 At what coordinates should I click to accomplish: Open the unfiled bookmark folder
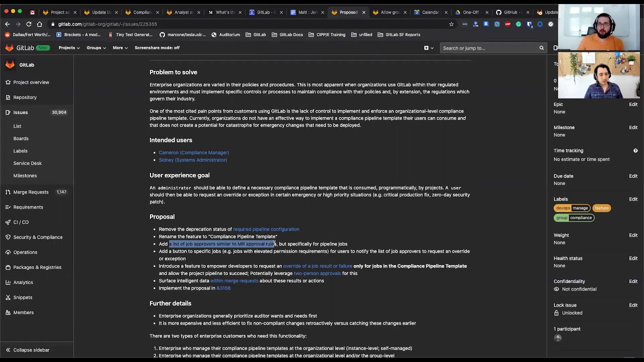pyautogui.click(x=362, y=35)
